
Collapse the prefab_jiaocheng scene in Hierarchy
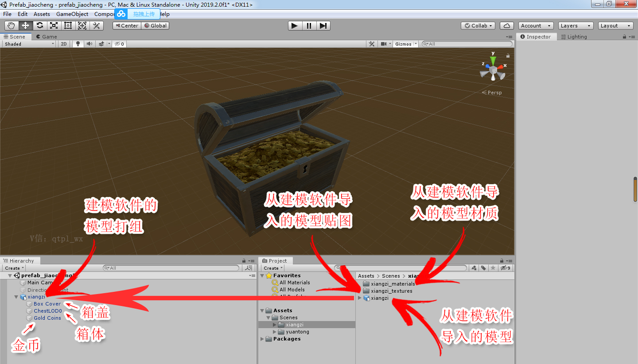pyautogui.click(x=11, y=275)
